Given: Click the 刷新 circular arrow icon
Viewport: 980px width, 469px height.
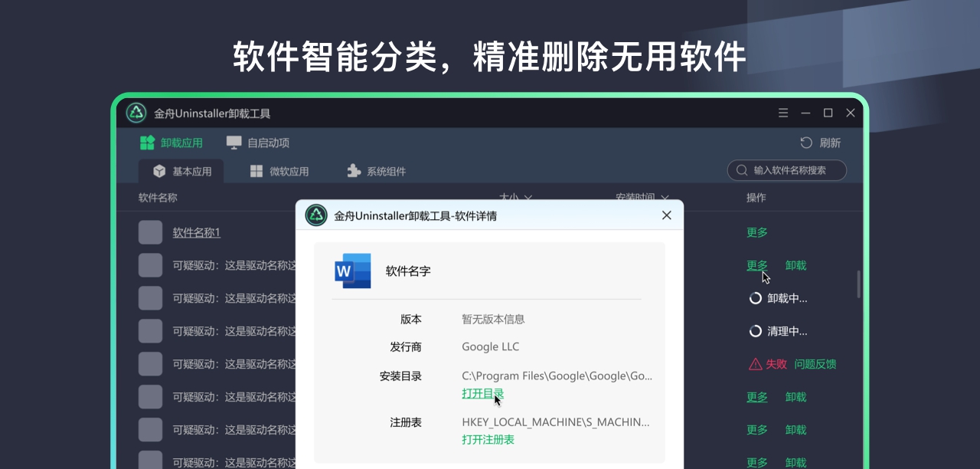Looking at the screenshot, I should [x=806, y=143].
